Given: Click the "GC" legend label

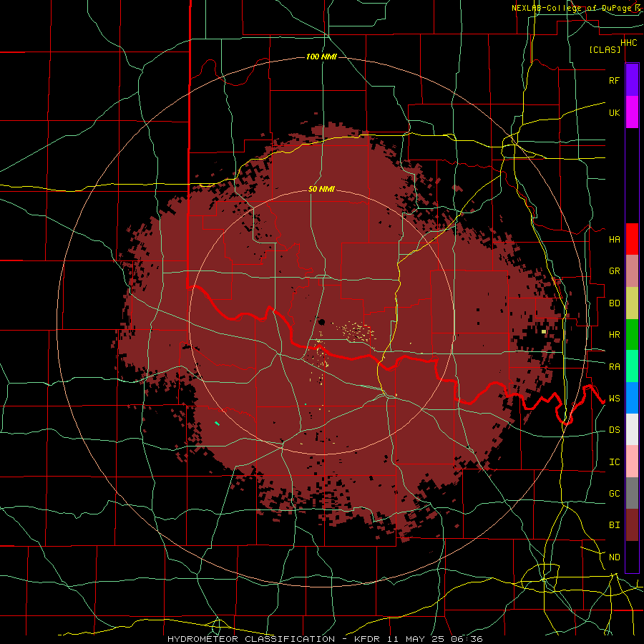Looking at the screenshot, I should pos(614,494).
